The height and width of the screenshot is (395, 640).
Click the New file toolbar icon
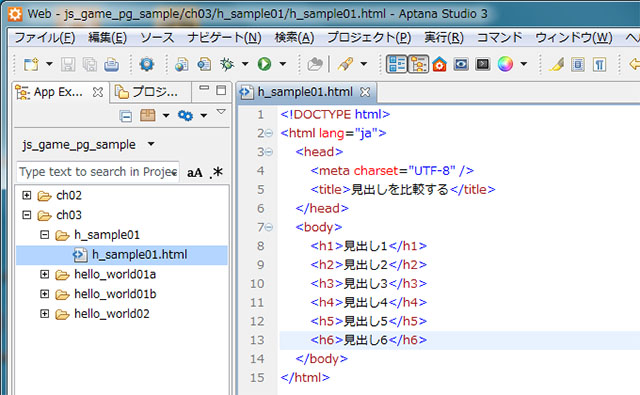click(31, 64)
